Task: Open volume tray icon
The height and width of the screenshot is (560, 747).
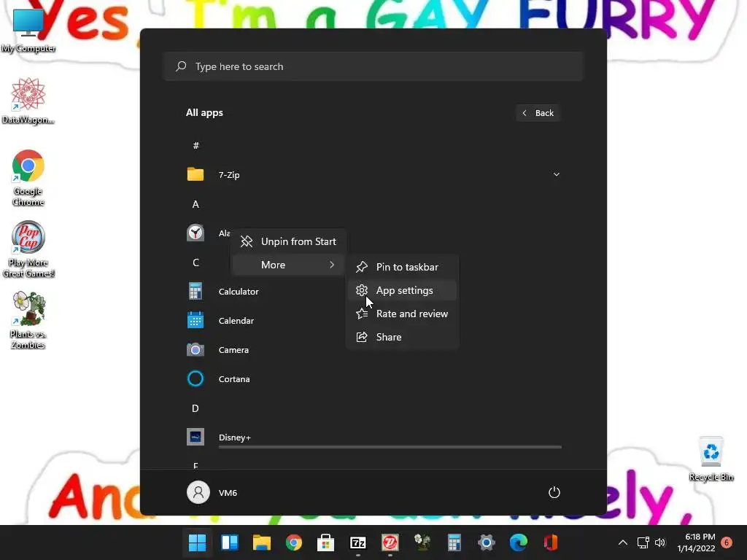Action: coord(660,542)
